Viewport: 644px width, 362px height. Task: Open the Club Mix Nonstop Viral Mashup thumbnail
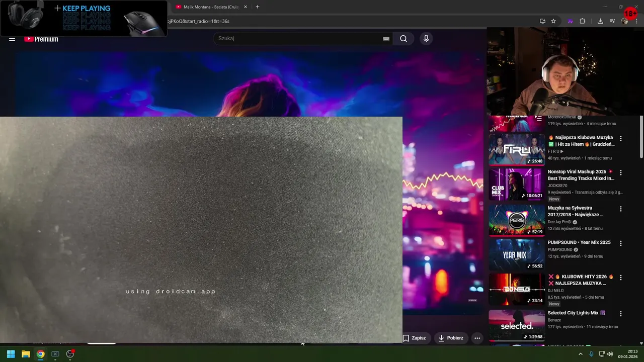point(517,184)
